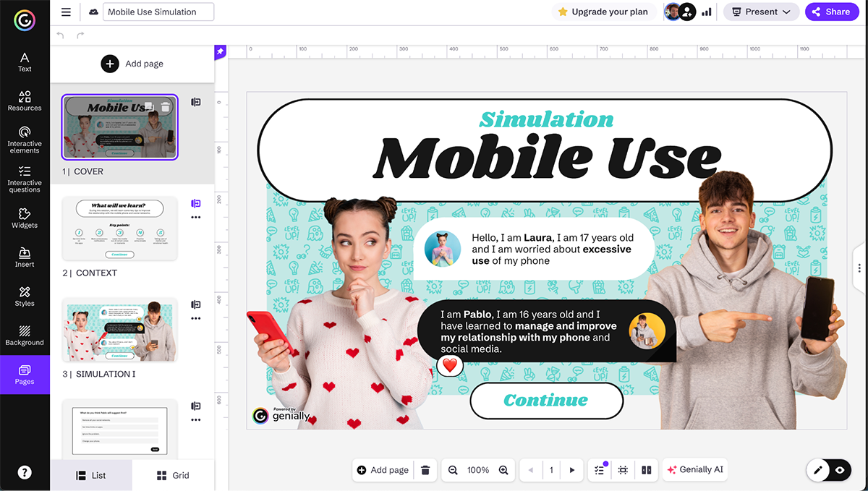Switch to the List tab
Image resolution: width=868 pixels, height=491 pixels.
pos(91,475)
